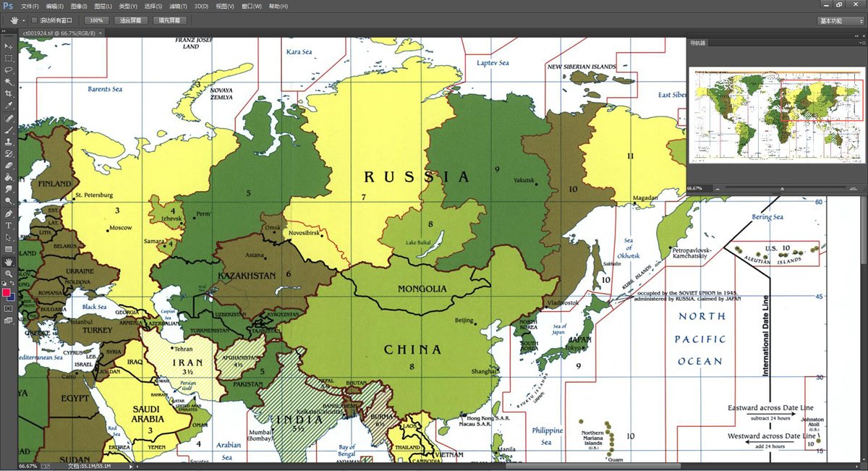Select the Eraser tool

coord(9,166)
